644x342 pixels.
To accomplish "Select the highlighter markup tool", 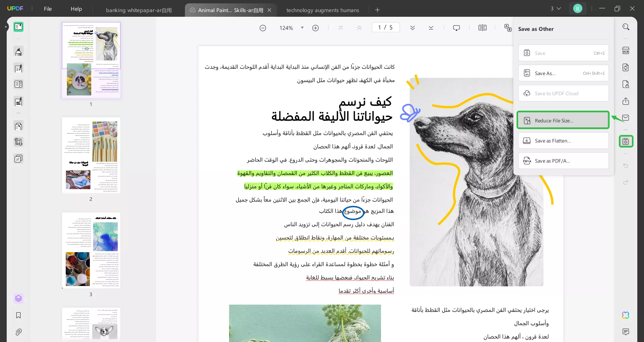I will tap(18, 52).
